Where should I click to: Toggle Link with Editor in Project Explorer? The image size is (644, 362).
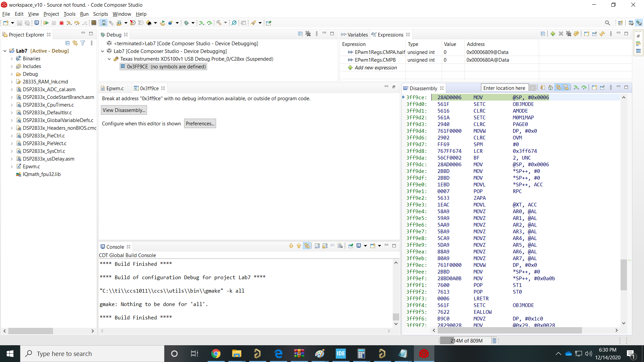[x=75, y=43]
